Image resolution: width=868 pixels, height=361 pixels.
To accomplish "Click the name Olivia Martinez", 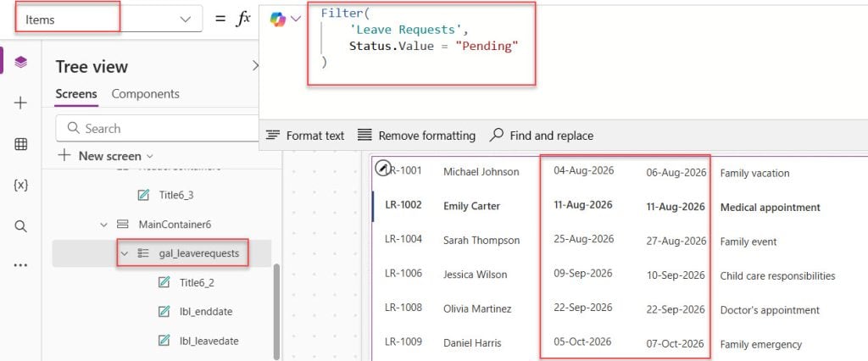I will [x=477, y=308].
